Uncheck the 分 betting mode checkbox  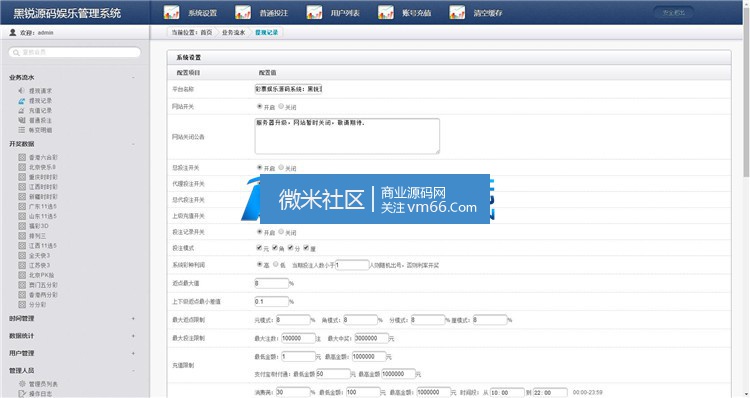pos(290,247)
